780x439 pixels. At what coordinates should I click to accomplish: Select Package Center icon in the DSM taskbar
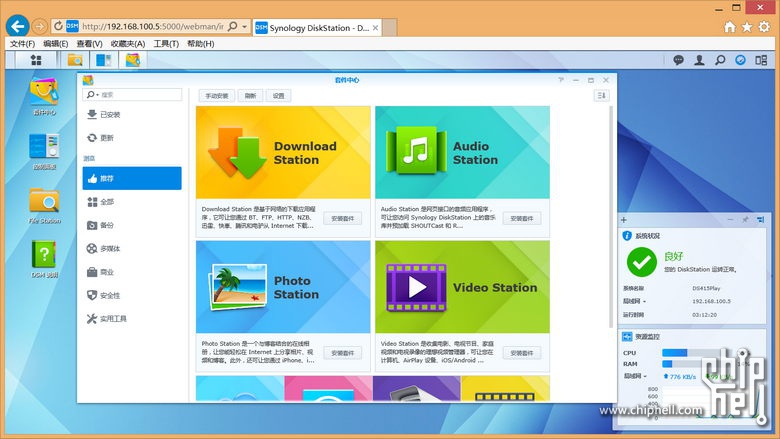[x=133, y=60]
